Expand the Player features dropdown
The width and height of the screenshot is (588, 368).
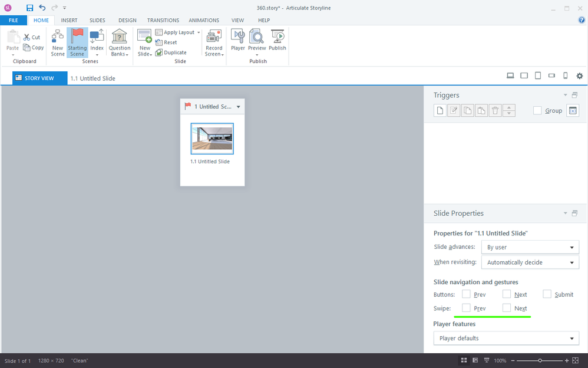[506, 338]
